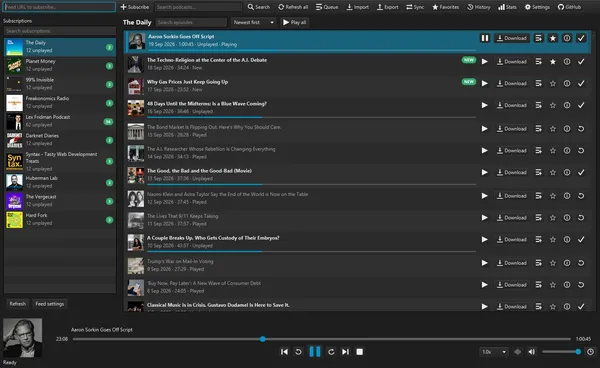Screen dimensions: 600x368
Task: Click the Search podcasts field
Action: [x=198, y=7]
